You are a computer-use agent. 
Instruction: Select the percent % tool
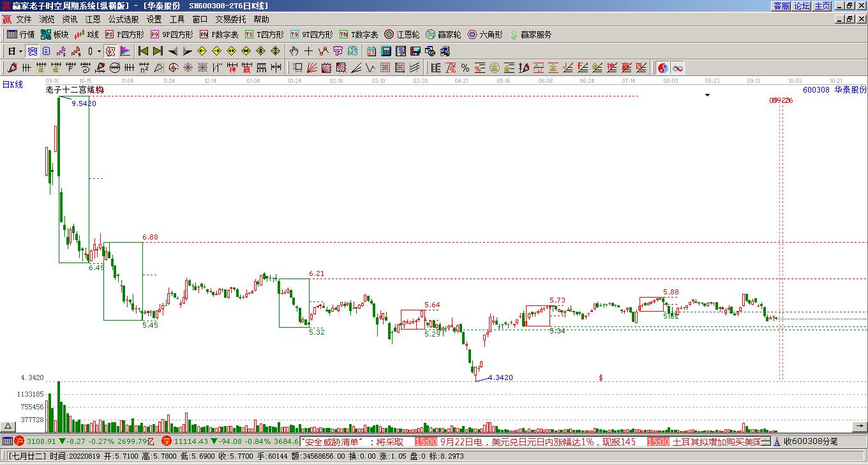tap(465, 68)
